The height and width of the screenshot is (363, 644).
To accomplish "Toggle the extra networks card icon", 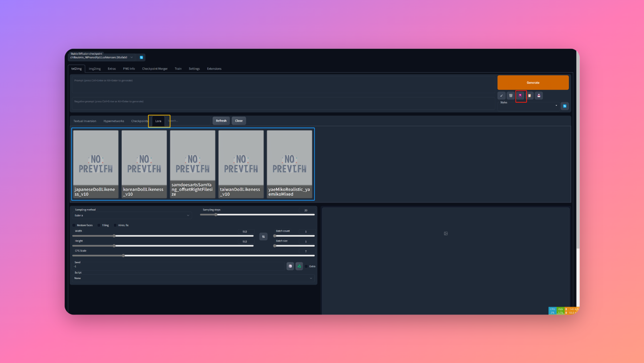I will (520, 95).
